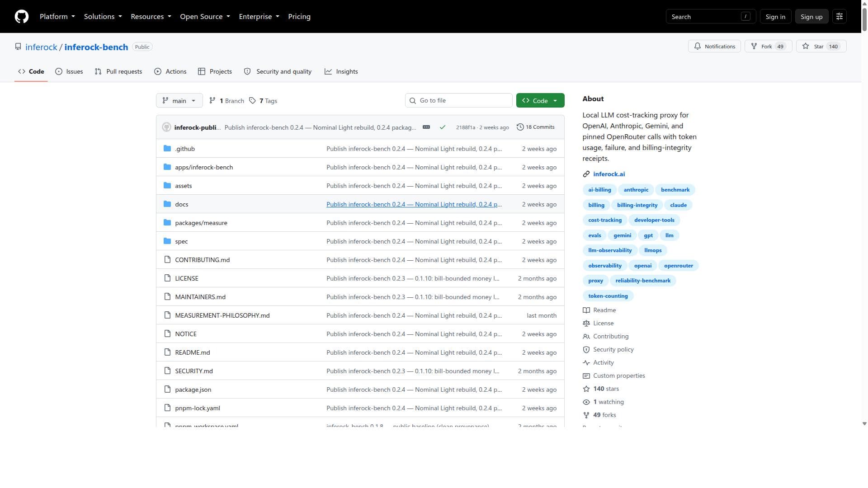Click the Readme book icon
868x488 pixels.
pyautogui.click(x=586, y=310)
